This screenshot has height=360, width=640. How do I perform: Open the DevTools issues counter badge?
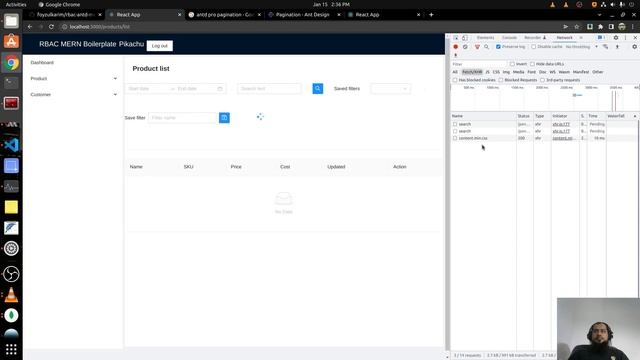pyautogui.click(x=601, y=38)
